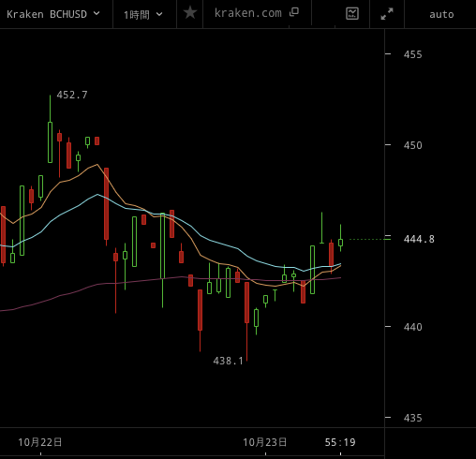Expand the Kraken BCHUSD market dropdown
This screenshot has width=476, height=459.
pyautogui.click(x=53, y=14)
